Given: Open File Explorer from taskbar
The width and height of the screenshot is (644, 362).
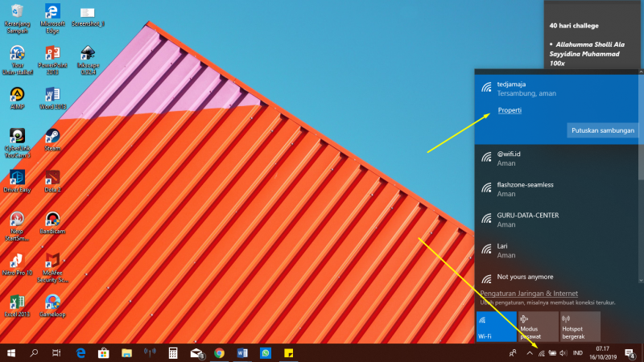Looking at the screenshot, I should pyautogui.click(x=126, y=353).
